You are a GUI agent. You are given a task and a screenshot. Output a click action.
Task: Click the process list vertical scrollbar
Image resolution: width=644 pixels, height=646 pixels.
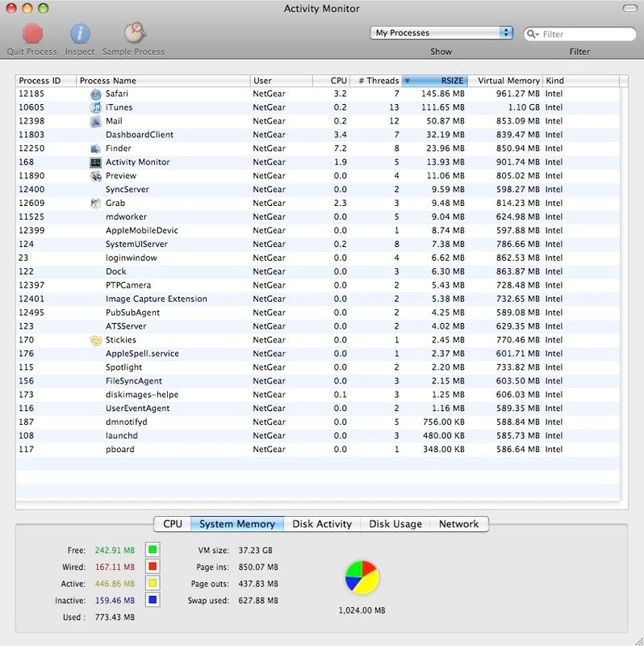[624, 293]
